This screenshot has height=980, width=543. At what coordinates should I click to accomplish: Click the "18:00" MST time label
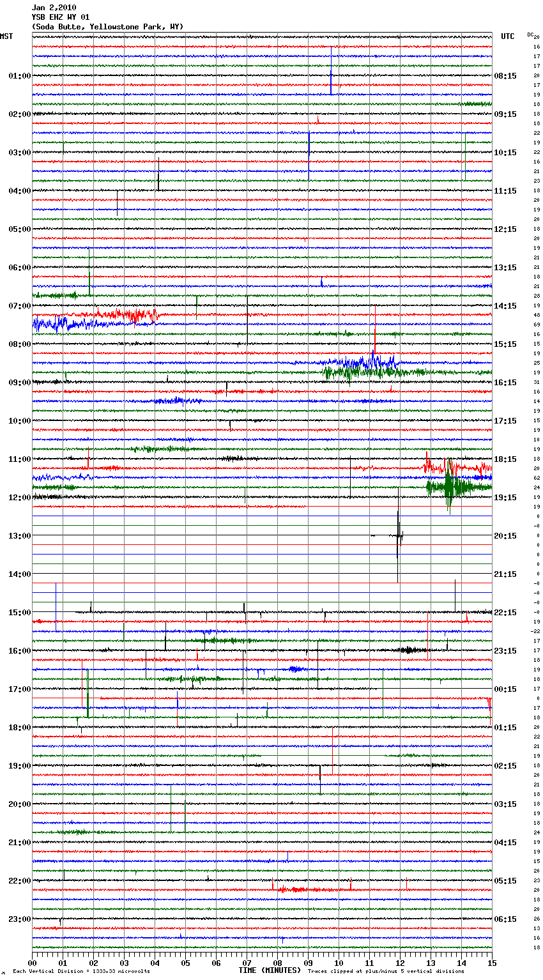coord(20,728)
